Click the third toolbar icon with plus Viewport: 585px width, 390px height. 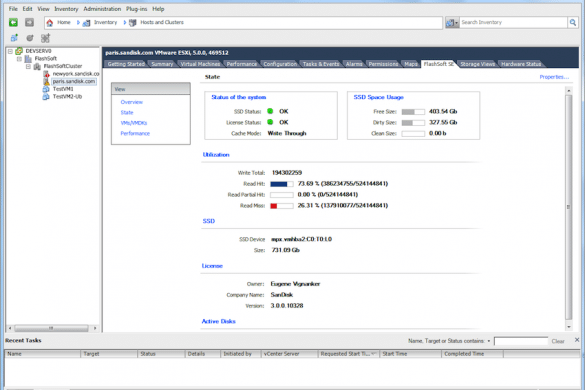click(x=46, y=38)
